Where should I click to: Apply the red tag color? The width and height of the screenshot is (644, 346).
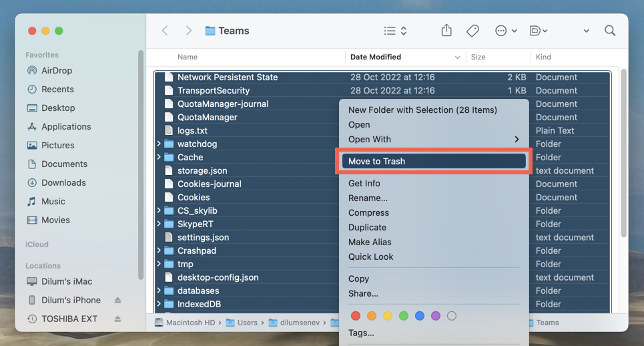(356, 316)
